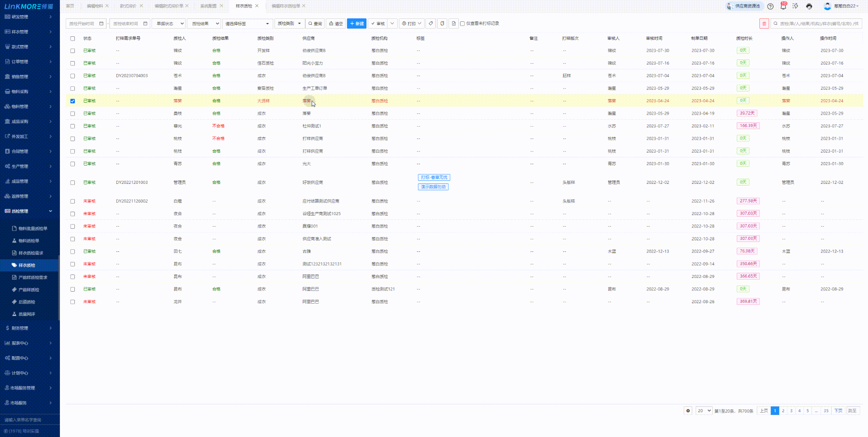The image size is (868, 437).
Task: Close the 系统配置 tab
Action: 221,6
